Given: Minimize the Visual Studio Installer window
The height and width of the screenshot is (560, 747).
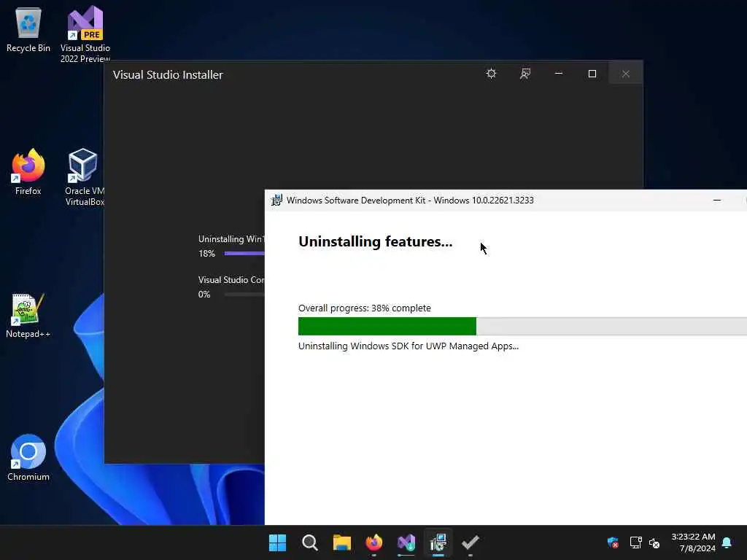Looking at the screenshot, I should pos(559,74).
